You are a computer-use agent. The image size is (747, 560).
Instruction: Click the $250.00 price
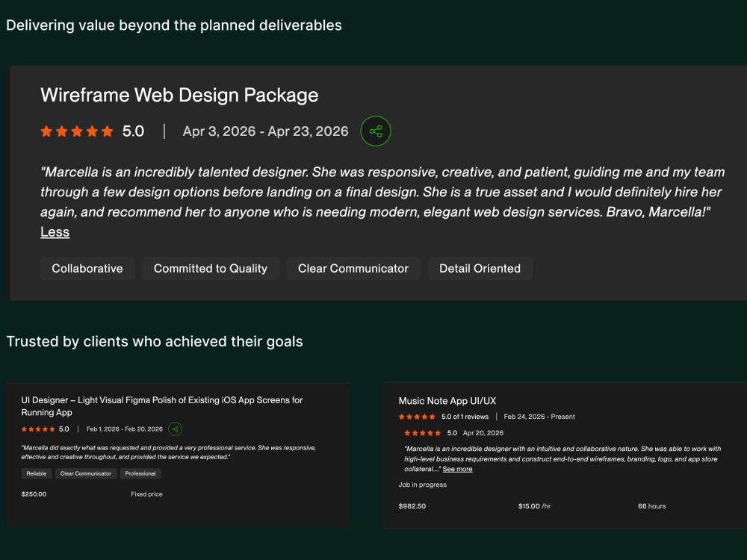point(34,494)
